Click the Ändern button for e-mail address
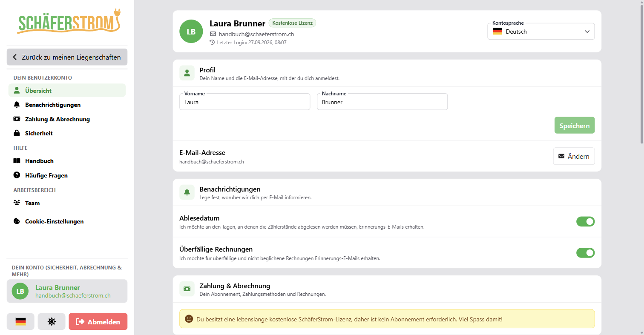The height and width of the screenshot is (335, 644). (574, 156)
